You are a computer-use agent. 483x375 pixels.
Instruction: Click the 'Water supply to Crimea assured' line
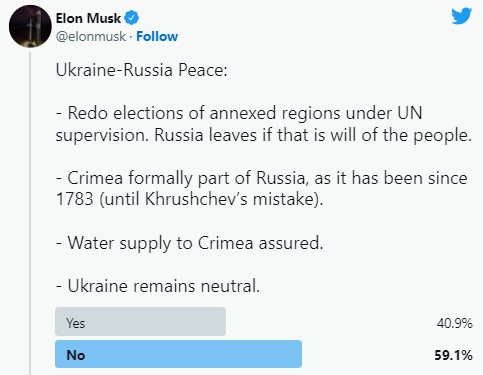pyautogui.click(x=189, y=243)
